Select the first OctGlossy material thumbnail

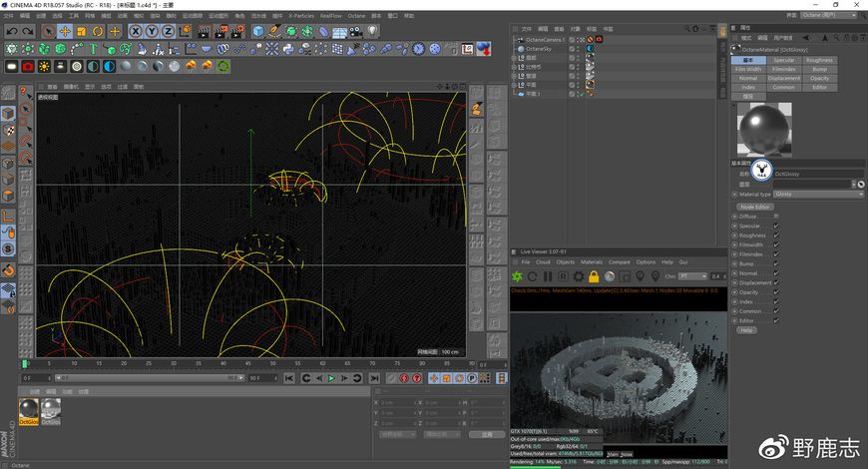(29, 412)
